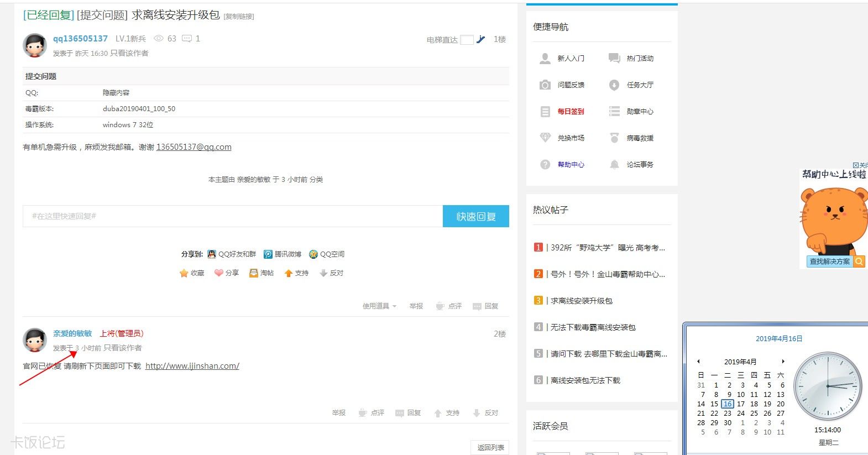Click the 淘帖 icon
868x455 pixels.
[x=254, y=273]
